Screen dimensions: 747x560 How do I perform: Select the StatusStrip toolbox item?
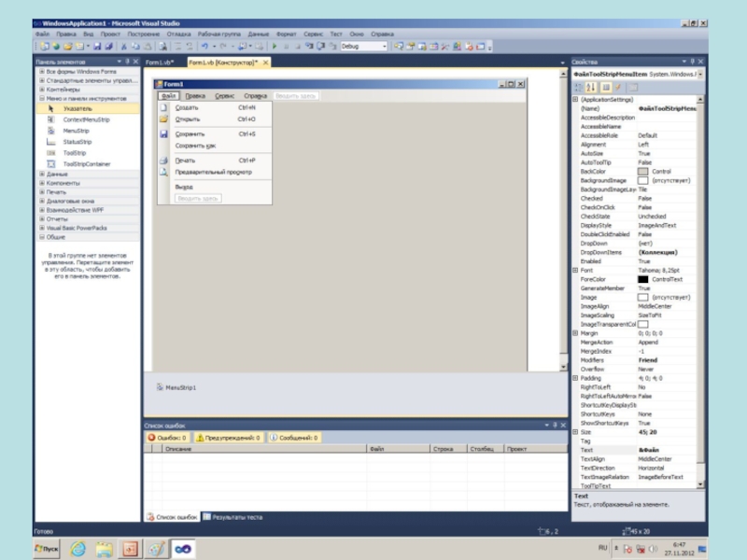[x=77, y=142]
